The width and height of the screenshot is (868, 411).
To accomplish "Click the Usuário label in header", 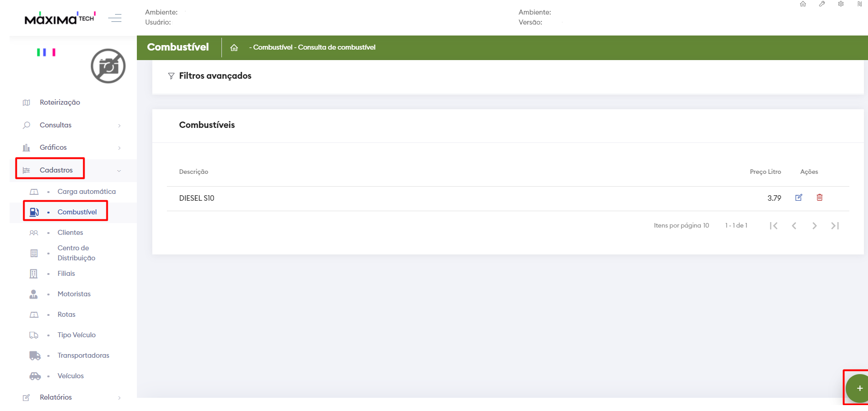I will pos(158,22).
